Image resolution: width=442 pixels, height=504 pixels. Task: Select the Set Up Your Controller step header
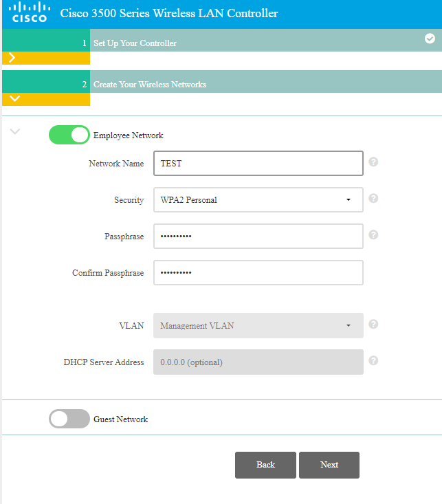[135, 43]
